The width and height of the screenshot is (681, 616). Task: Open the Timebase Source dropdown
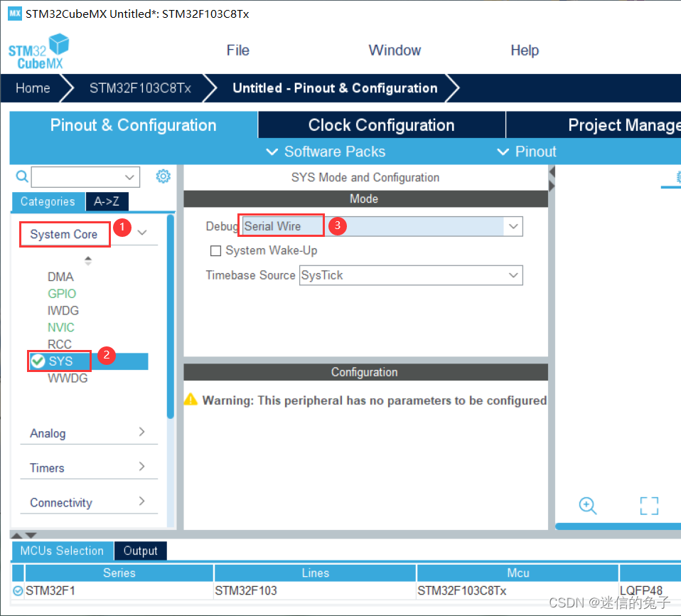coord(513,275)
